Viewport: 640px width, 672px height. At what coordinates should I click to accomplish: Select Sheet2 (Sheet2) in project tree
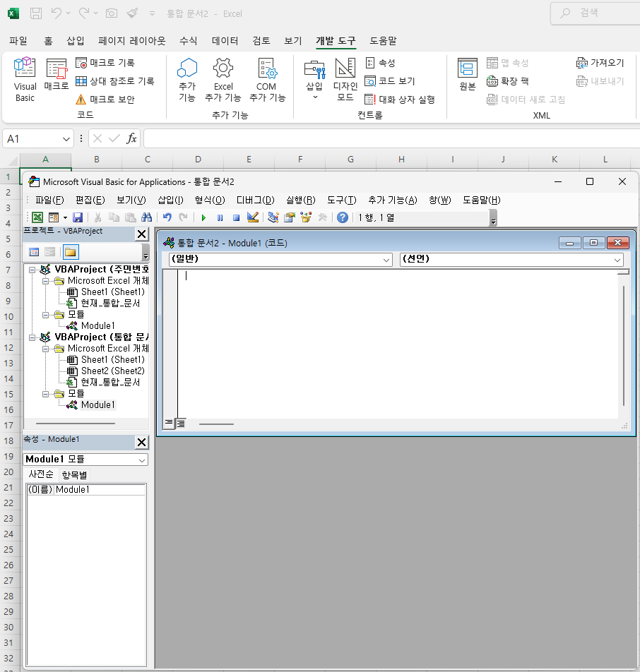pos(112,371)
